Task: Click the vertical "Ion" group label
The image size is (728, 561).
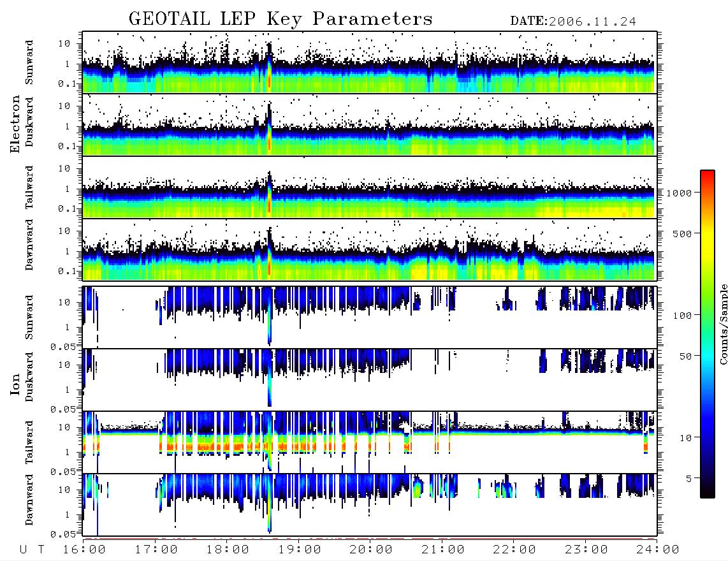Action: 15,384
